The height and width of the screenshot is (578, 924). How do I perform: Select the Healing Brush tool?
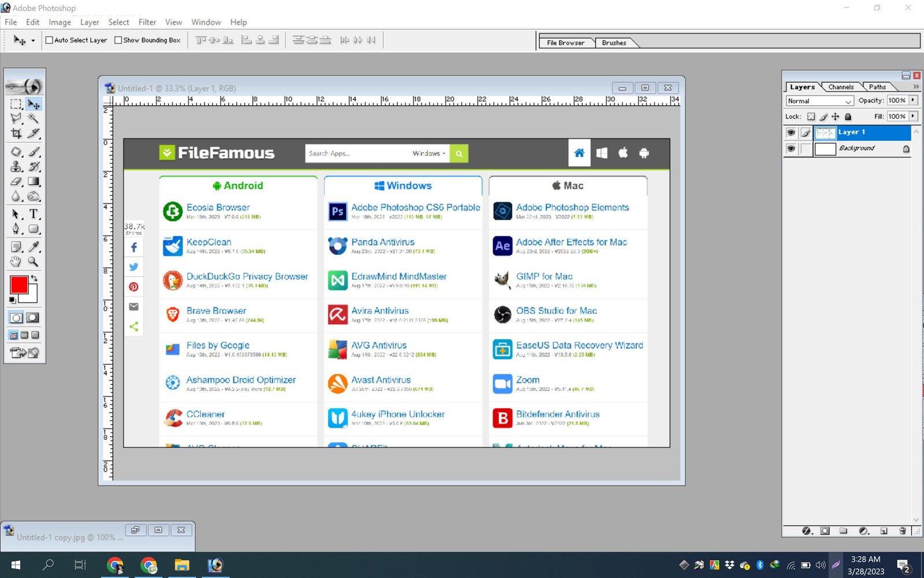pos(16,152)
